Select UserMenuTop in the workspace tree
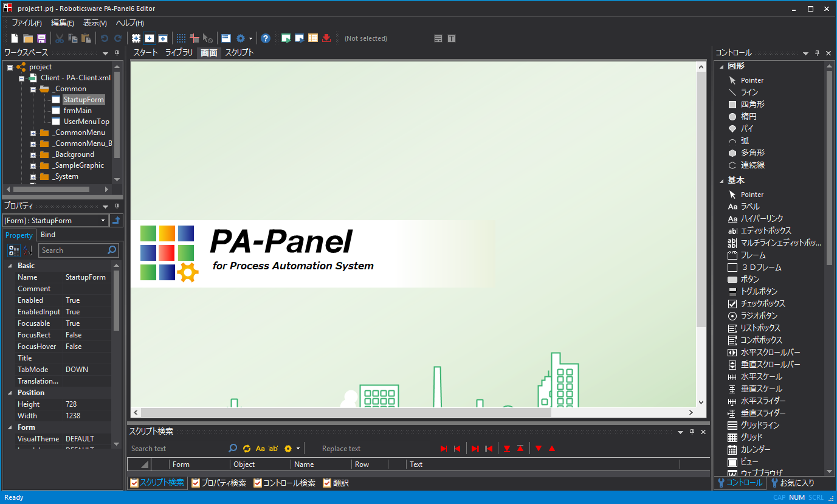 pos(86,122)
